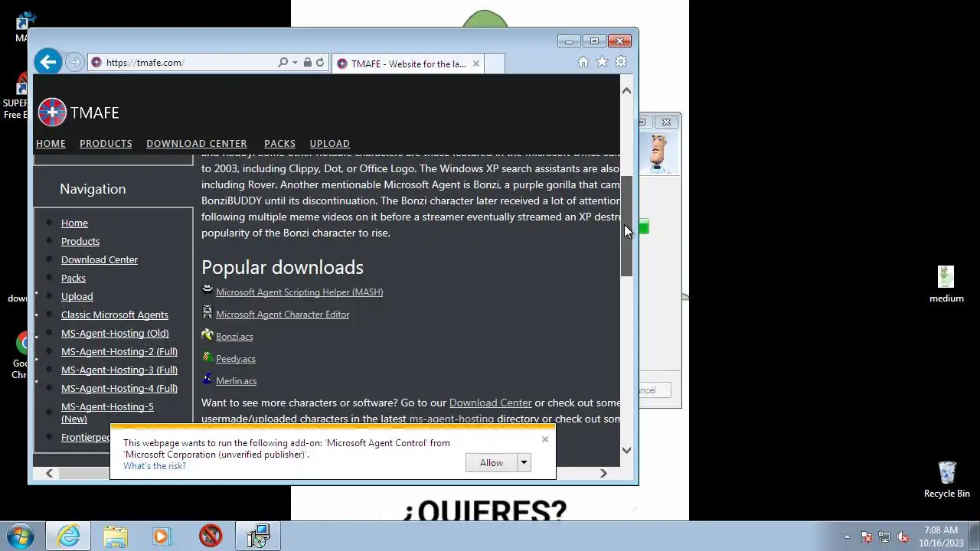The width and height of the screenshot is (980, 551).
Task: Click the red prohibited-sign taskbar icon
Action: [211, 536]
